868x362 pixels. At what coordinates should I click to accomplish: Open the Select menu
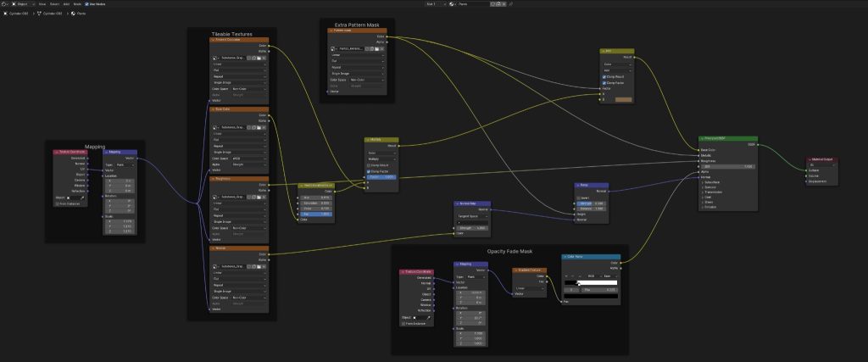point(55,4)
